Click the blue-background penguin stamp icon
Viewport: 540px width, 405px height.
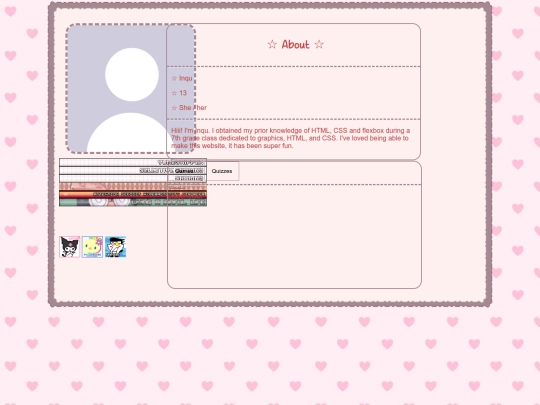[x=115, y=247]
